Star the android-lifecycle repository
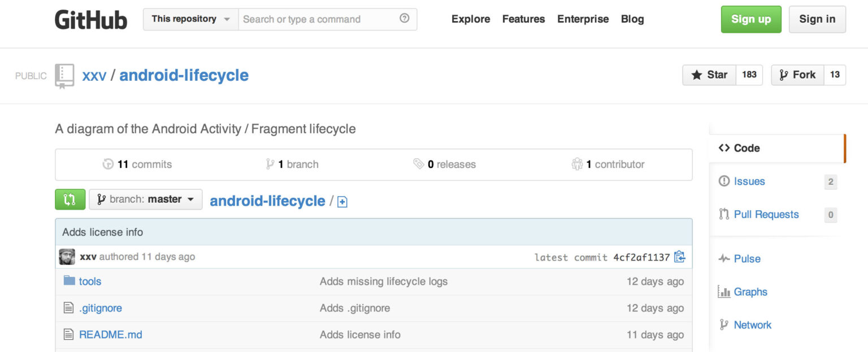868x352 pixels. tap(710, 75)
